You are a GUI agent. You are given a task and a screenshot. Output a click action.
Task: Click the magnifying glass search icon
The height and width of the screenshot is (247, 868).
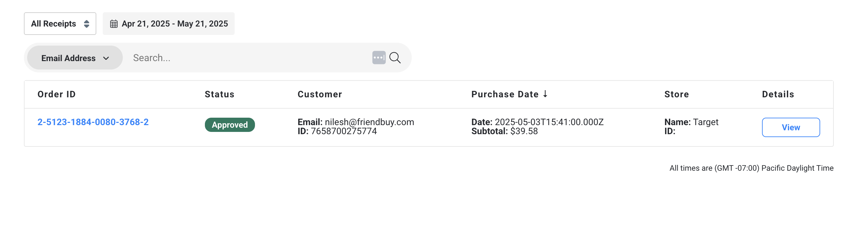[395, 58]
